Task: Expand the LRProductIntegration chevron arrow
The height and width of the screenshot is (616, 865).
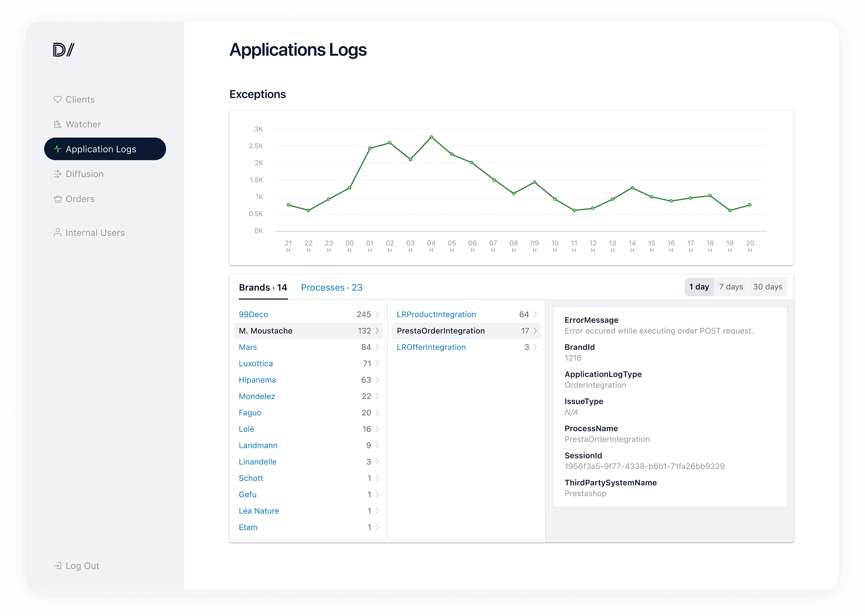Action: (x=535, y=314)
